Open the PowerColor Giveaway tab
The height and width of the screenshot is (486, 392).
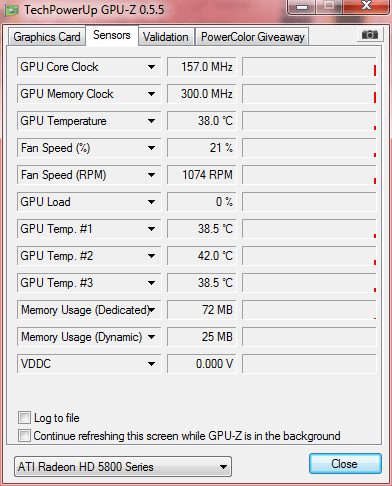coord(253,37)
